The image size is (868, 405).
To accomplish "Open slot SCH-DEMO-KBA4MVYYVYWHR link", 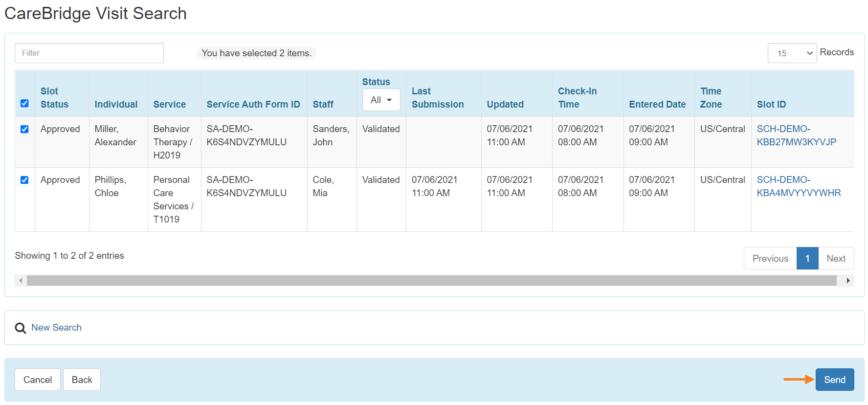I will (799, 186).
